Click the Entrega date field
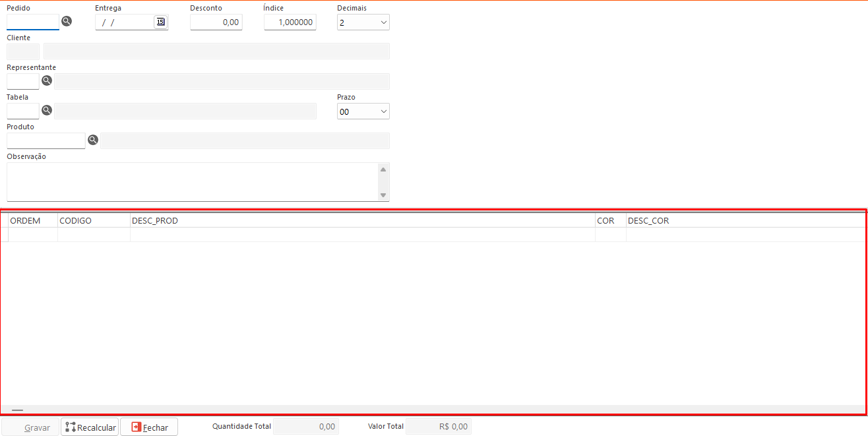868x436 pixels. tap(125, 22)
